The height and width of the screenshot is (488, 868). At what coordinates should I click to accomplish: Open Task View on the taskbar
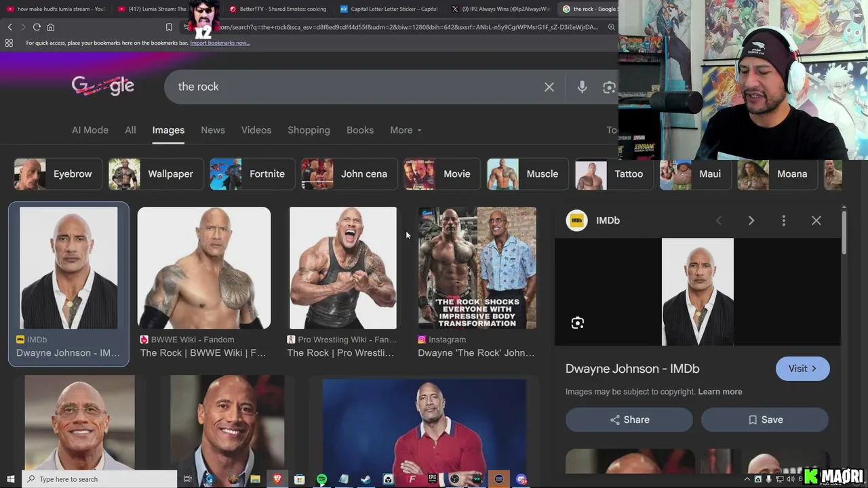coord(188,479)
